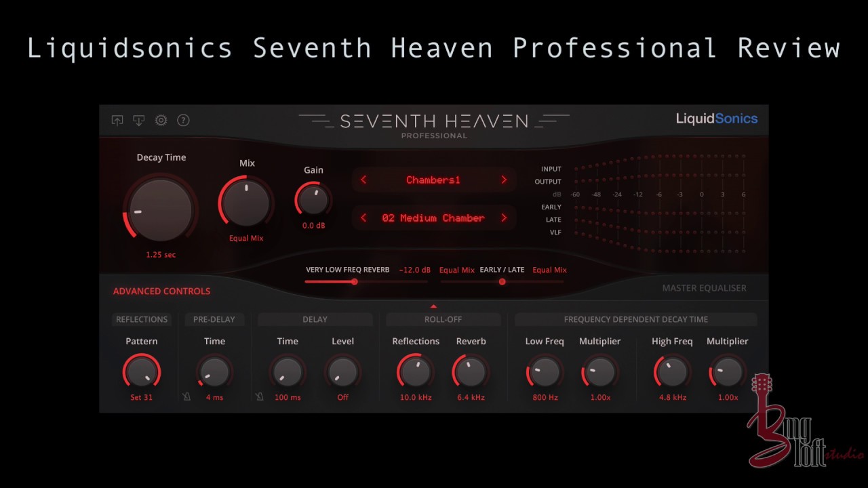This screenshot has height=488, width=868.
Task: Click the Off delay level value
Action: [x=342, y=398]
